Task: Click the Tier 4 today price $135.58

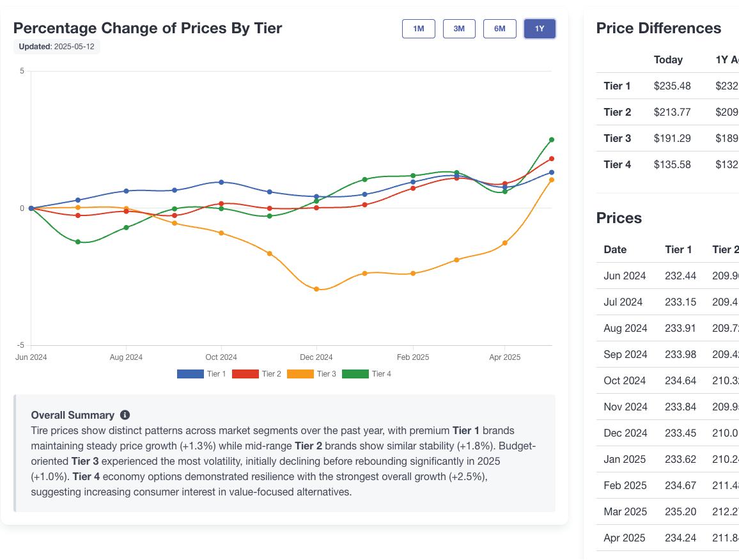Action: click(x=672, y=164)
